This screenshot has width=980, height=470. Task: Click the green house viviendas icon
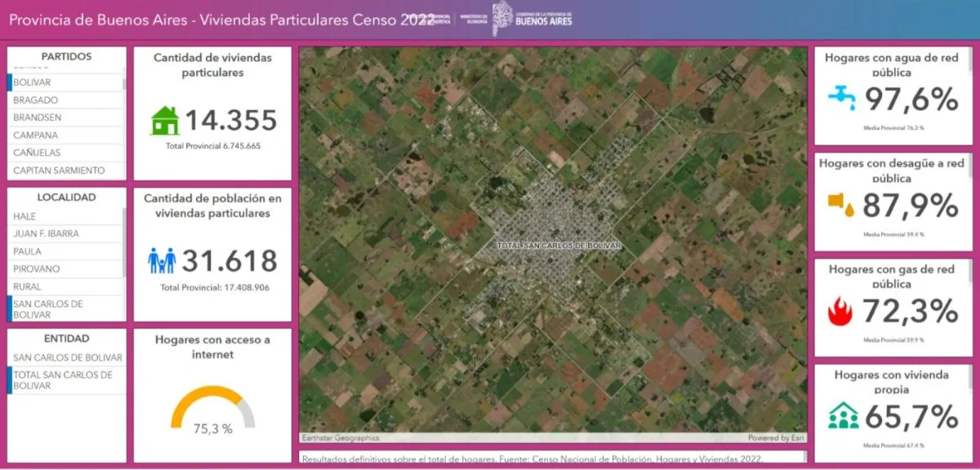[x=165, y=121]
